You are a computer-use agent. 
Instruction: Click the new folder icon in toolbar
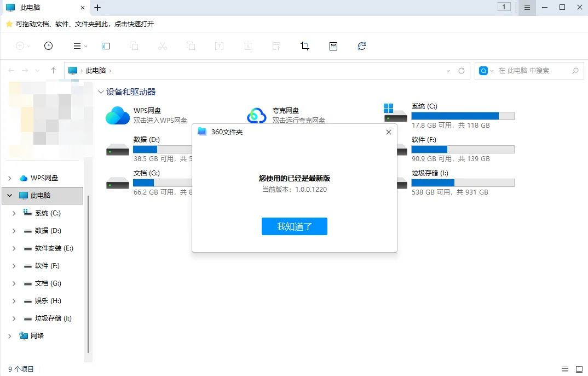[276, 46]
